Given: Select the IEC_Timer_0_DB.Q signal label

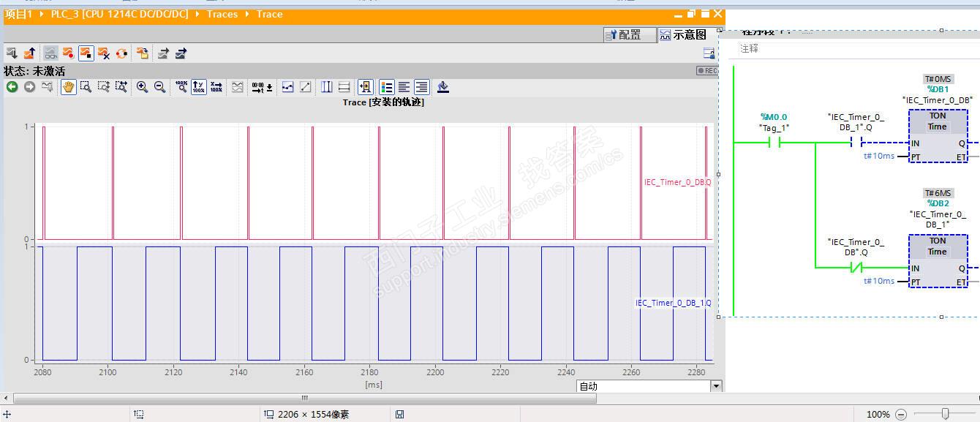Looking at the screenshot, I should 677,182.
